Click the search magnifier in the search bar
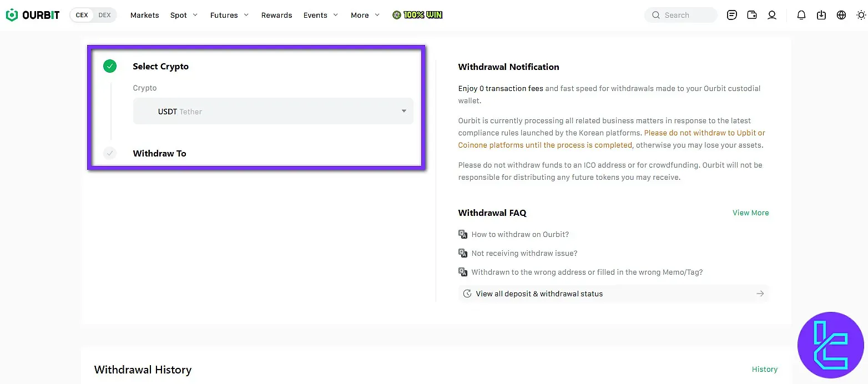The height and width of the screenshot is (384, 868). coord(655,15)
